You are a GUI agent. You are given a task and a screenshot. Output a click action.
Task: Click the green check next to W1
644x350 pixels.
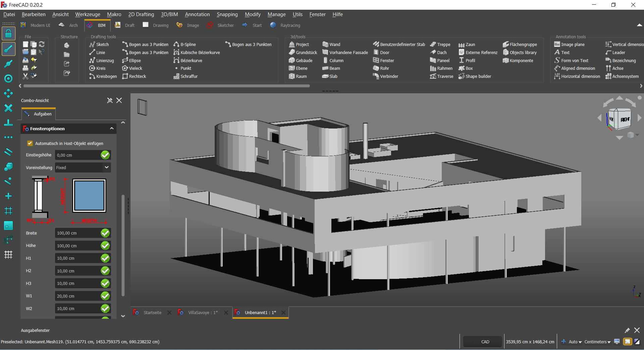(105, 296)
